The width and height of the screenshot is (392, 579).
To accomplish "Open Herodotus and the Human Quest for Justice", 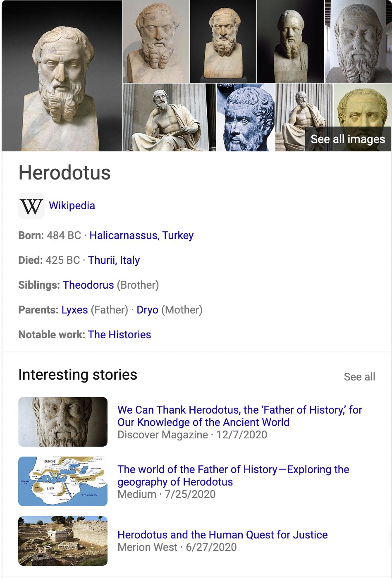I will point(222,535).
